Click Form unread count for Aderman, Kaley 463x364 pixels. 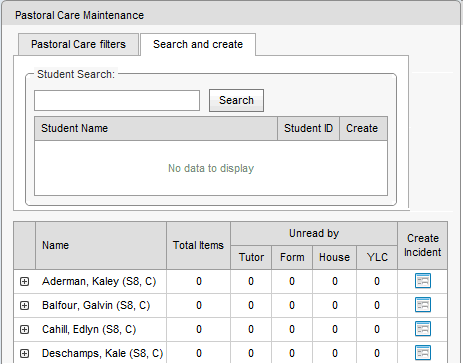[292, 282]
